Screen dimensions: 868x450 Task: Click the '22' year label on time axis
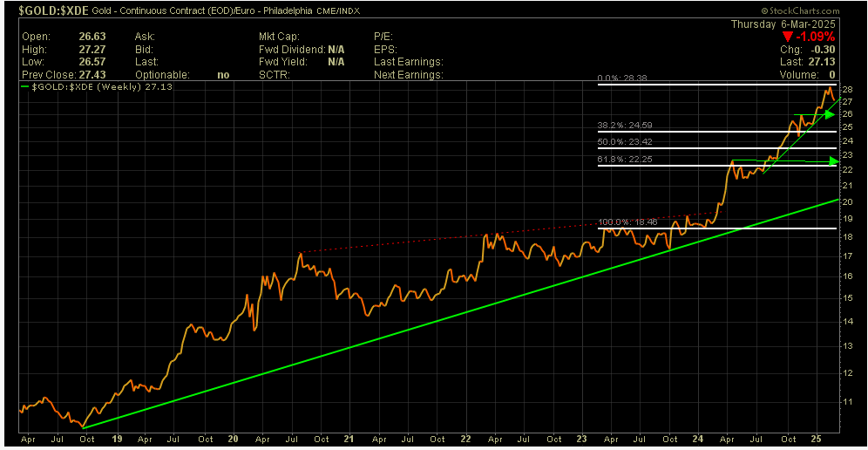tap(466, 438)
